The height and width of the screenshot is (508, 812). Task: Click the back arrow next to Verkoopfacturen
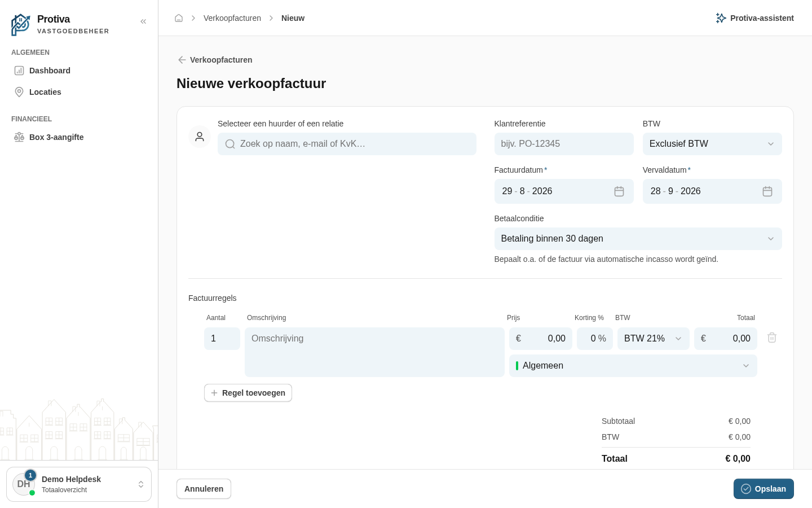coord(182,60)
